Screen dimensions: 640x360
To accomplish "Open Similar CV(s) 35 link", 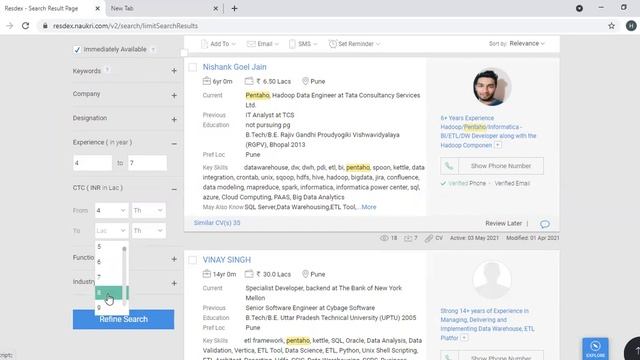I will [217, 223].
